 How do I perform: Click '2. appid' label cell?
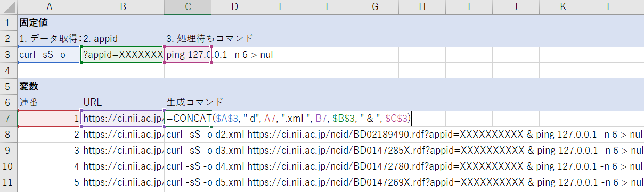[x=123, y=39]
